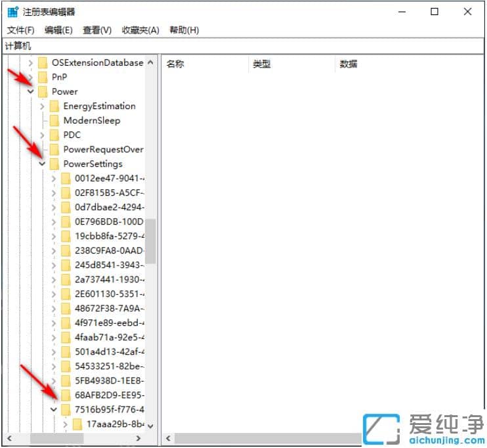487x448 pixels.
Task: Select the ModernSleep folder icon
Action: pyautogui.click(x=54, y=120)
